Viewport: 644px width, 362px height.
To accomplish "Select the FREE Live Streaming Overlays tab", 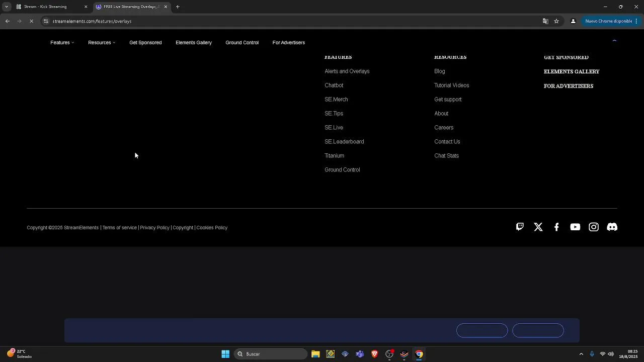I will (x=132, y=7).
